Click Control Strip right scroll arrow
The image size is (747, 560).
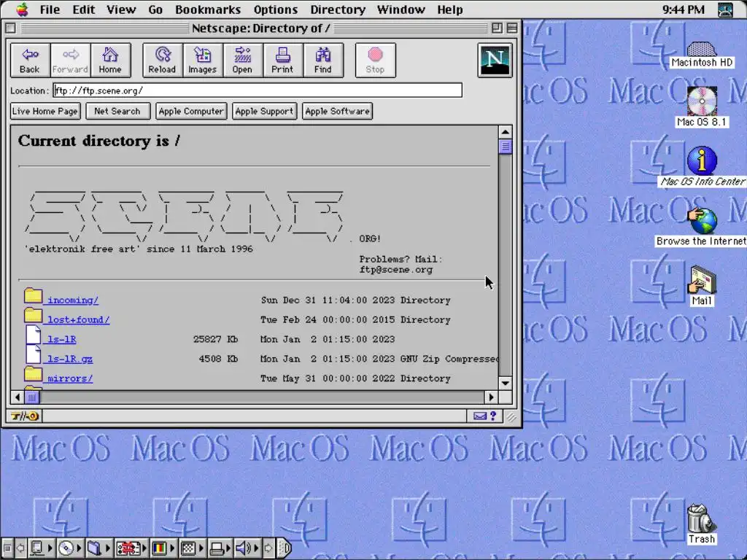[x=268, y=548]
